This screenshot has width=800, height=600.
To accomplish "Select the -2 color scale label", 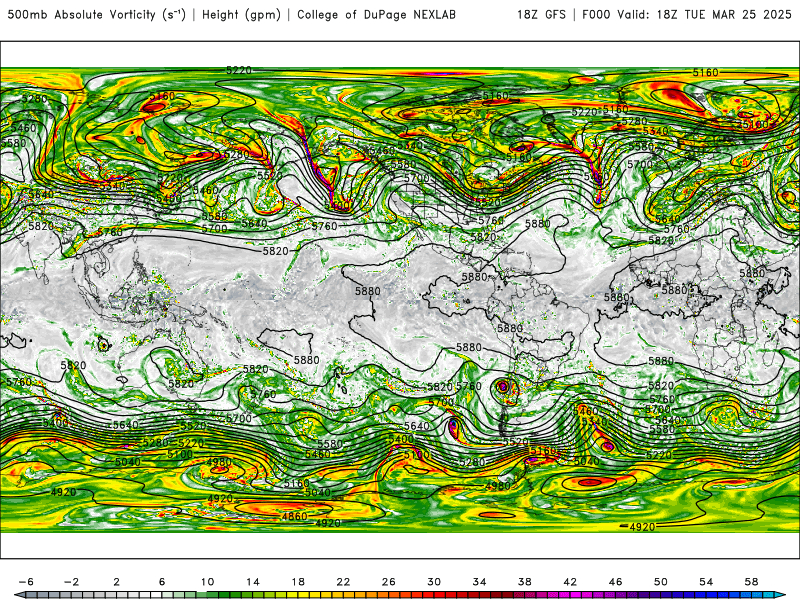I will coord(71,582).
